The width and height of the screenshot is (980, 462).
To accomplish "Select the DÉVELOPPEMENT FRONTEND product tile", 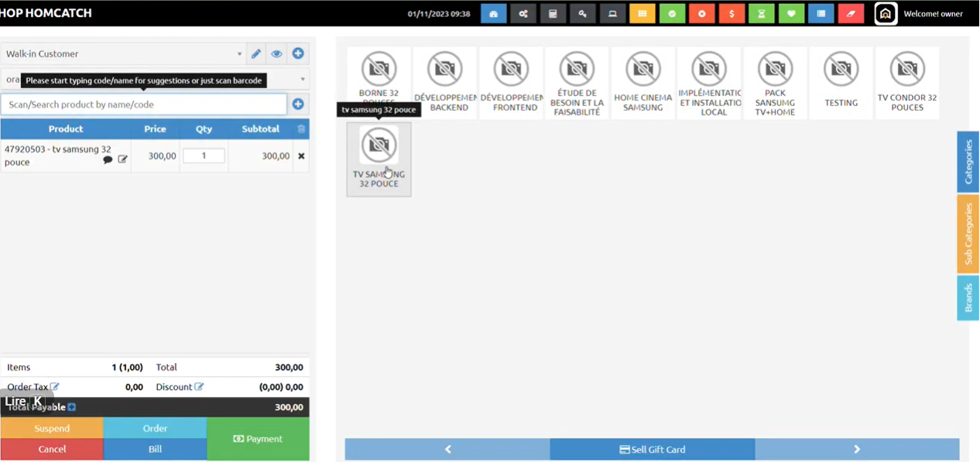I will (511, 83).
